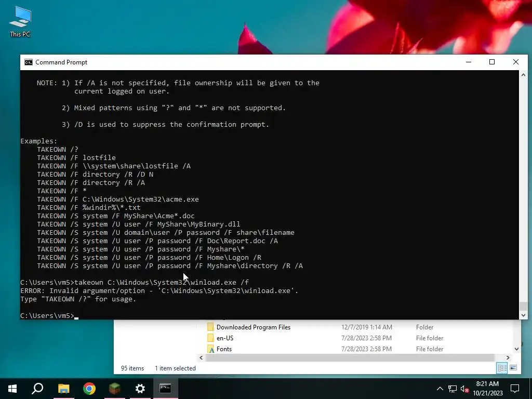Image resolution: width=532 pixels, height=399 pixels.
Task: Click Downloaded Program Files name
Action: point(254,327)
